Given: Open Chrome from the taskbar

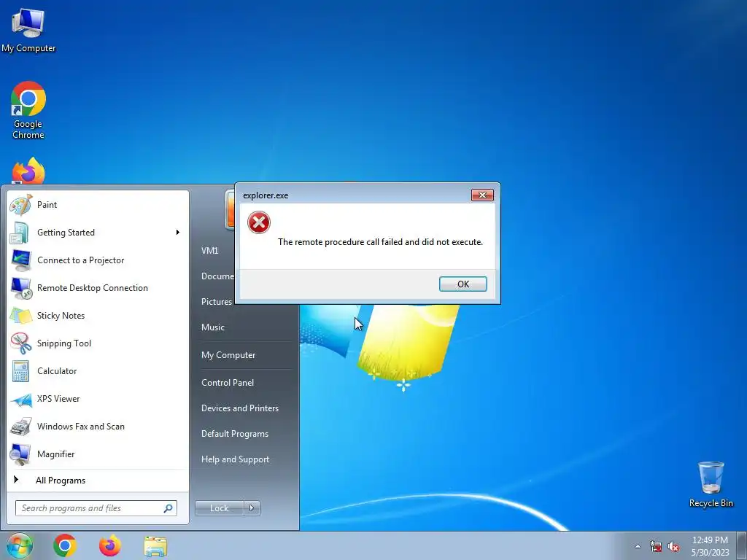Looking at the screenshot, I should [65, 545].
